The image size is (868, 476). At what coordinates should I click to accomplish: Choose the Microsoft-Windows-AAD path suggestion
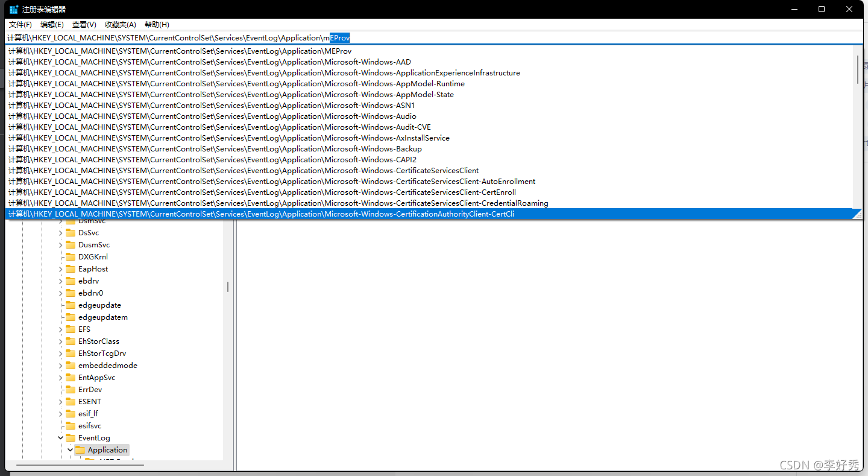pyautogui.click(x=429, y=62)
